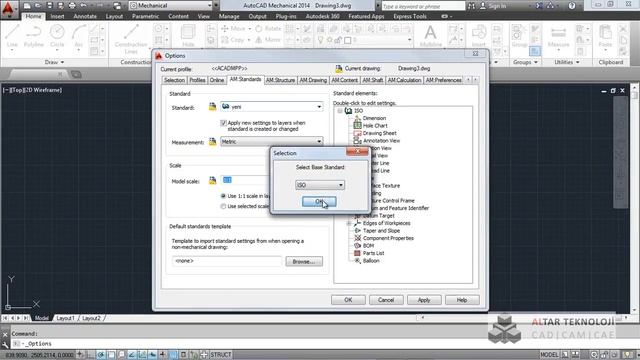Click the Browse... button for template

pos(304,262)
